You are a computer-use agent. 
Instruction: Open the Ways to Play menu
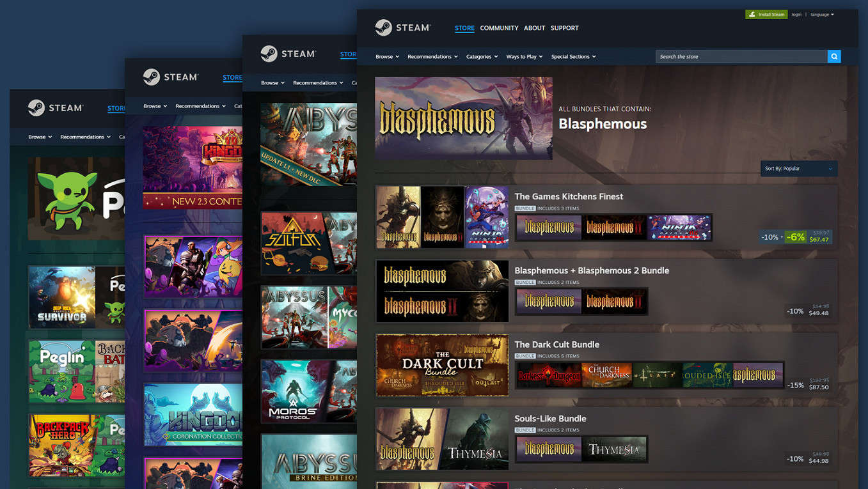pos(525,56)
